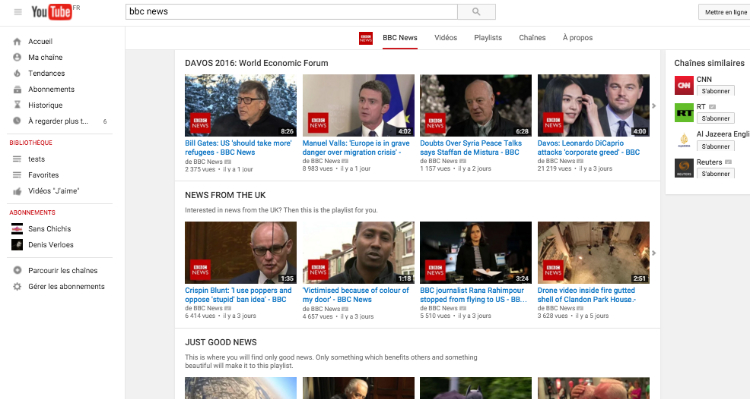The height and width of the screenshot is (399, 750).
Task: Show next videos in NEWS FROM THE UK row
Action: [654, 253]
